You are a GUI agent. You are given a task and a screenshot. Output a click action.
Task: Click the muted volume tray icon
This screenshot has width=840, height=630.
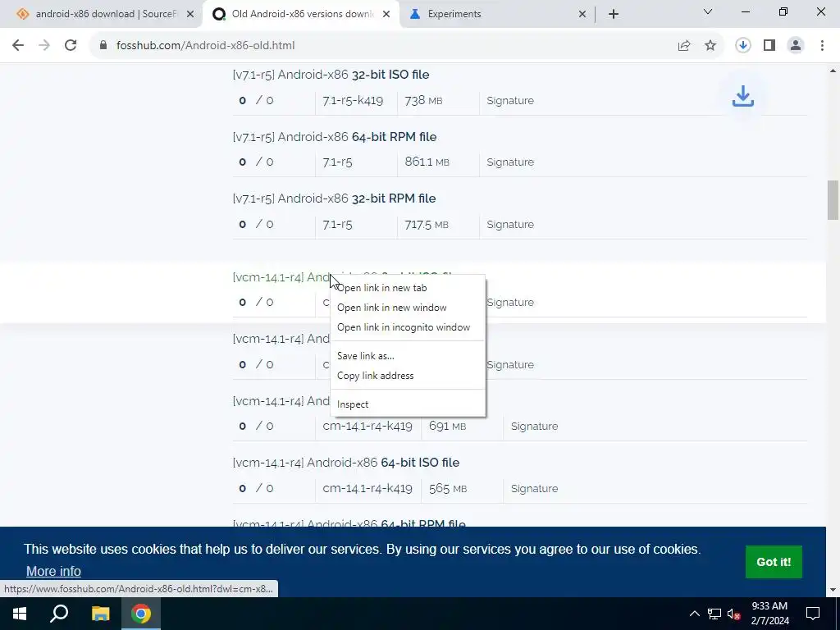coord(734,614)
